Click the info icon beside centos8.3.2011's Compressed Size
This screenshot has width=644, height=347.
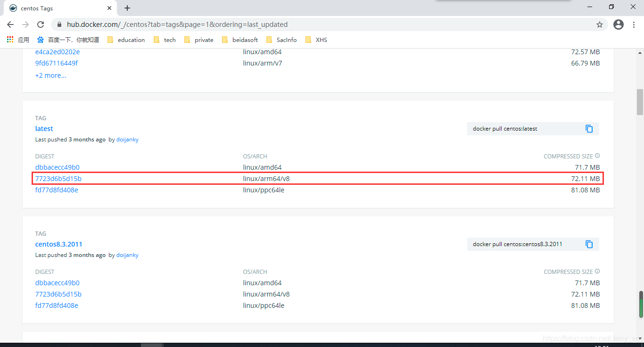click(x=597, y=272)
